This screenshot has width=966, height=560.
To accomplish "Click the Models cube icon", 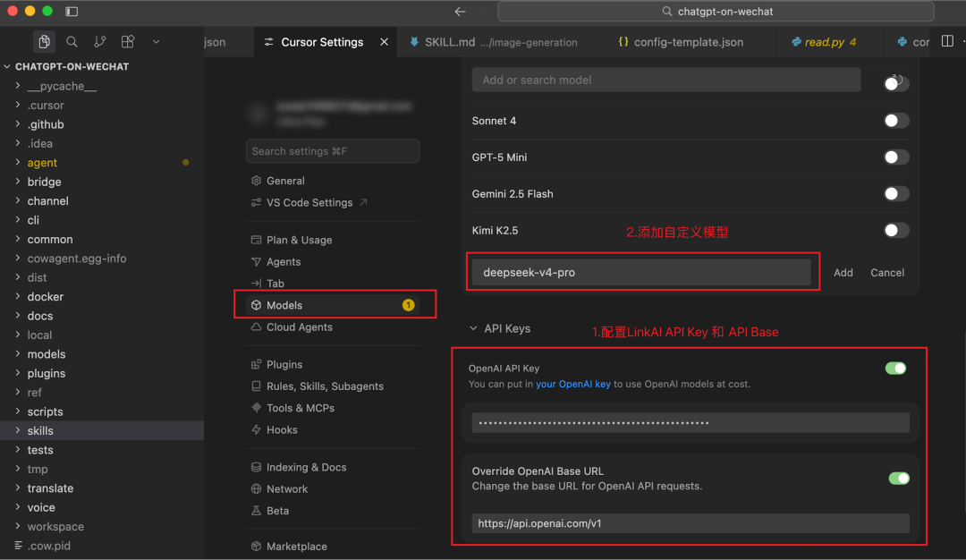I will [x=257, y=305].
